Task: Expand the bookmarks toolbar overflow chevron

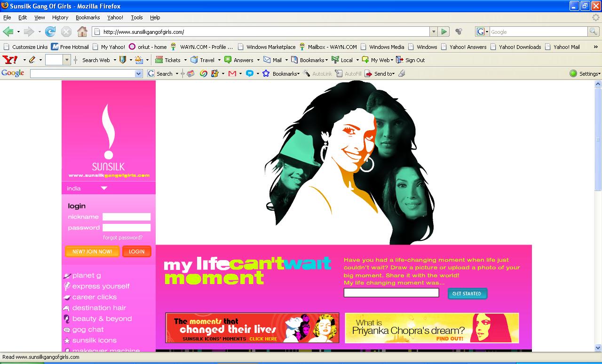Action: pyautogui.click(x=595, y=47)
